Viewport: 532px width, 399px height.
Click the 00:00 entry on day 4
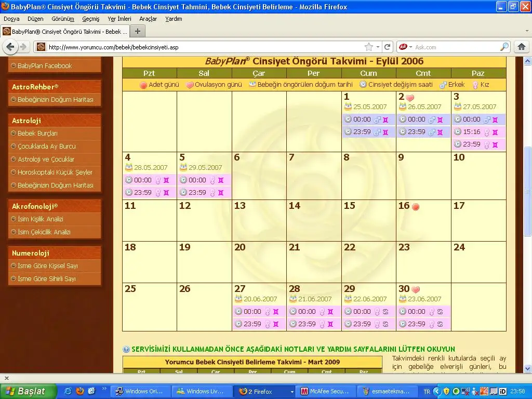[149, 180]
